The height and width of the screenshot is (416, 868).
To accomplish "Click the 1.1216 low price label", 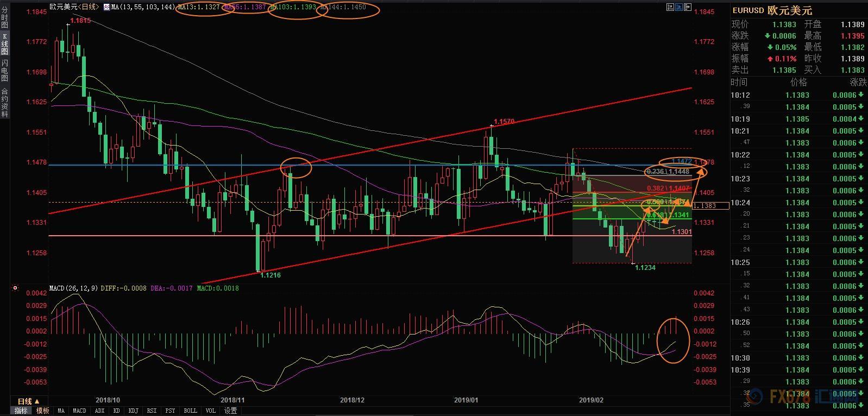I will pos(271,275).
